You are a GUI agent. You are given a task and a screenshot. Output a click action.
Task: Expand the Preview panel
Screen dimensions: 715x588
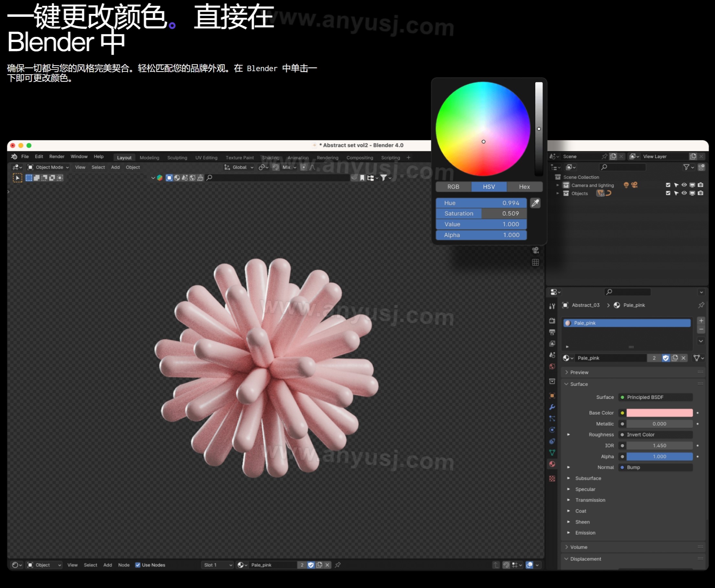click(x=579, y=372)
